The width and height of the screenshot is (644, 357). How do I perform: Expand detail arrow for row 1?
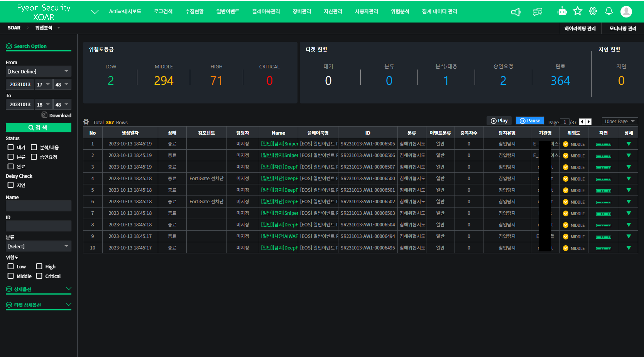pyautogui.click(x=628, y=144)
